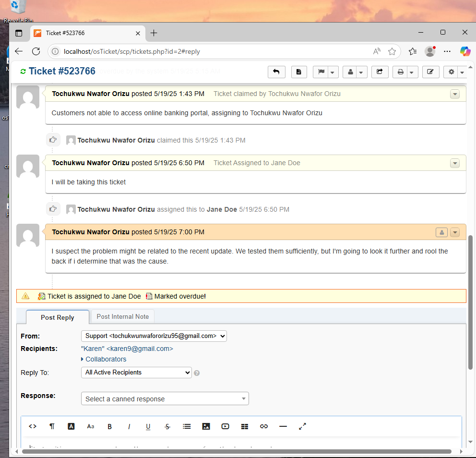Click the browser profile avatar icon
Screen dimensions: 476x458
430,51
